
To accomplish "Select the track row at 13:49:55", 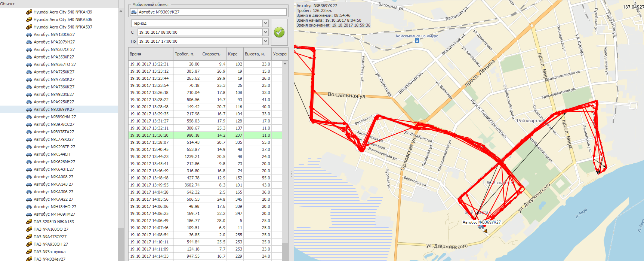I will [205, 185].
